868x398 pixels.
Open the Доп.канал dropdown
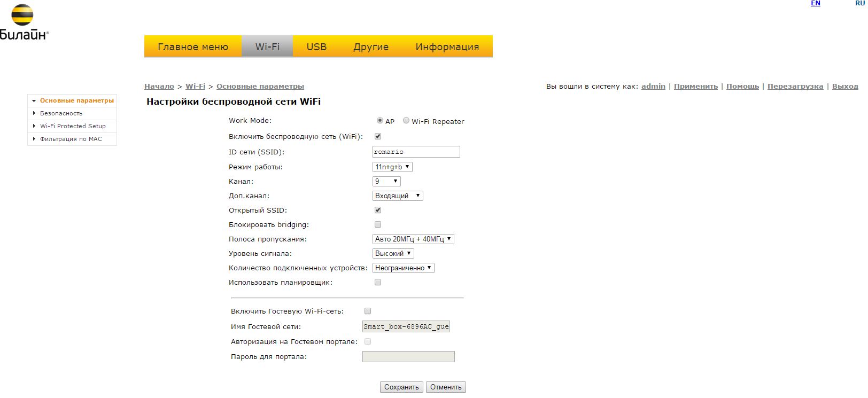click(398, 196)
